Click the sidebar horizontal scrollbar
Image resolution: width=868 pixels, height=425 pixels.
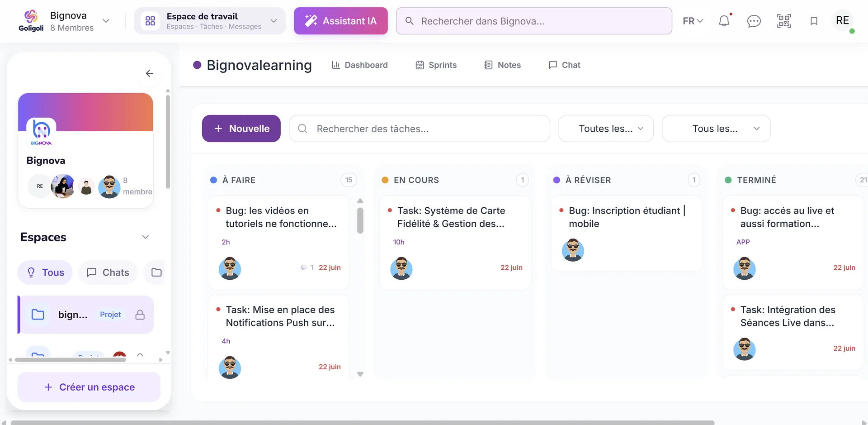[70, 360]
